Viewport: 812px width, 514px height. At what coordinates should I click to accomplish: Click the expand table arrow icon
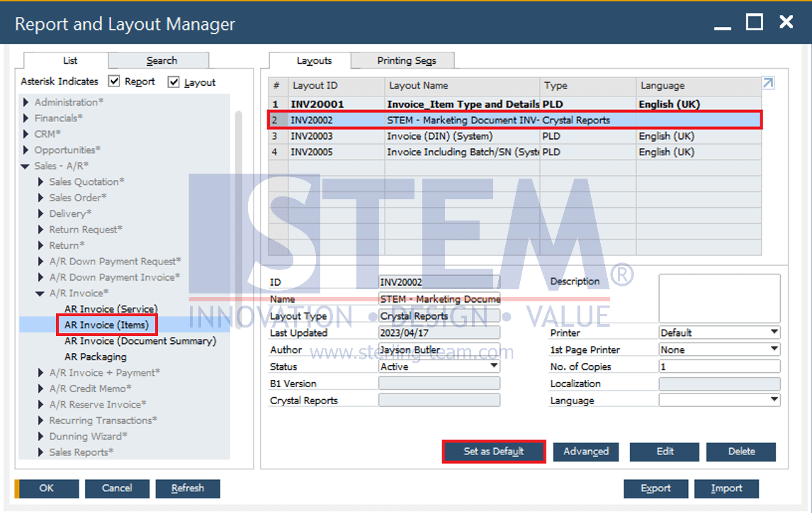pos(768,83)
